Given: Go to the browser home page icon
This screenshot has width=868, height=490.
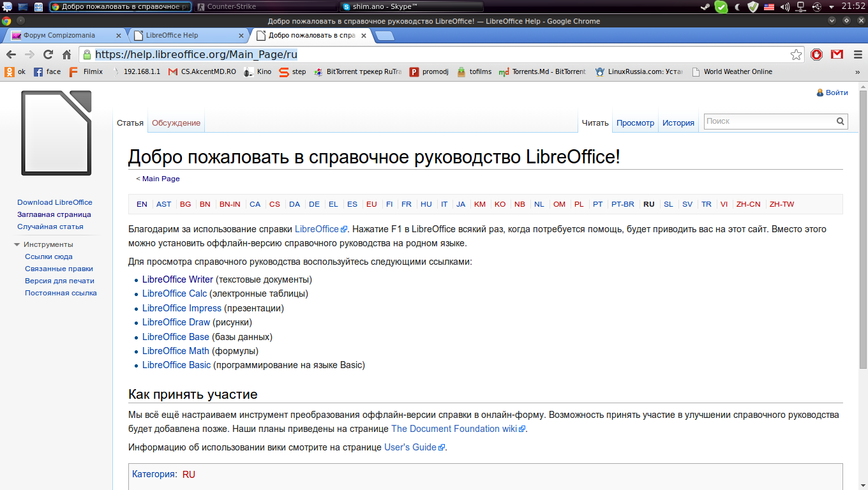Looking at the screenshot, I should (x=66, y=55).
